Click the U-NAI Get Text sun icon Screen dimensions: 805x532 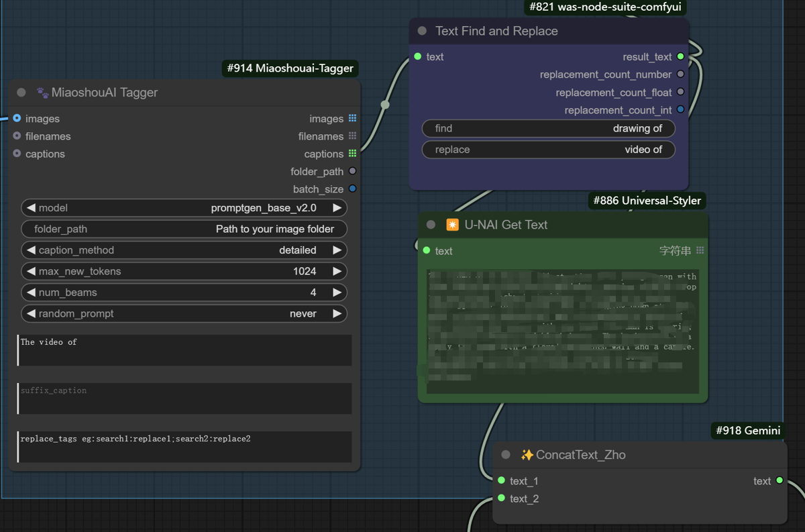click(x=452, y=225)
